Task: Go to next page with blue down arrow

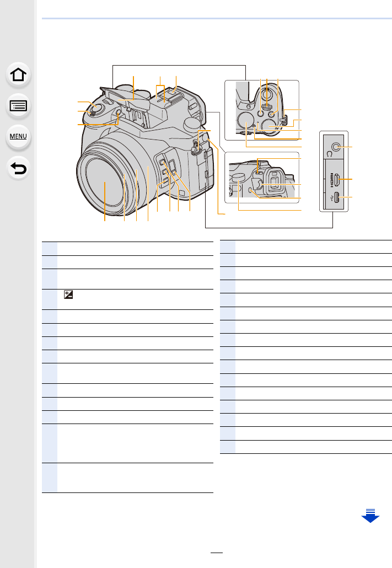Action: pos(370,516)
